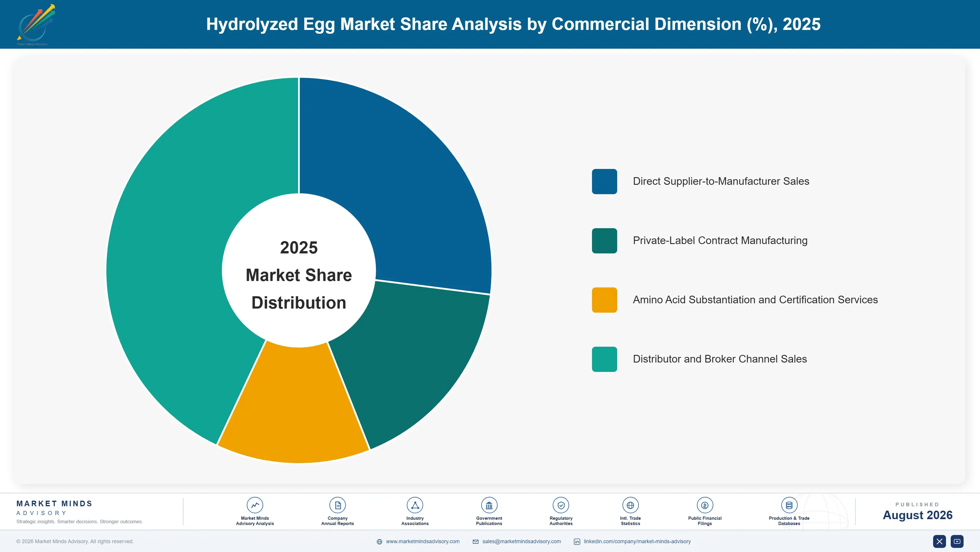Click the Production & Trade Databases icon
Viewport: 980px width, 552px height.
(x=789, y=505)
